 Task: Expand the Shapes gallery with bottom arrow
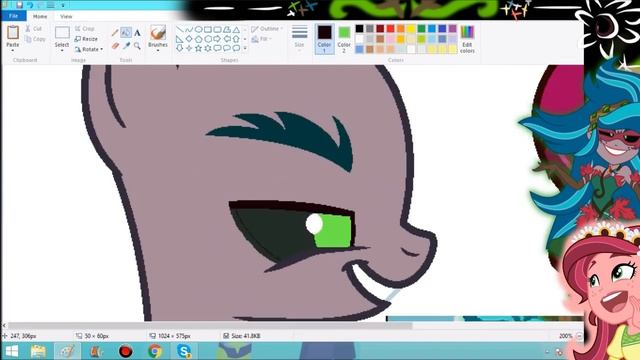tap(245, 48)
